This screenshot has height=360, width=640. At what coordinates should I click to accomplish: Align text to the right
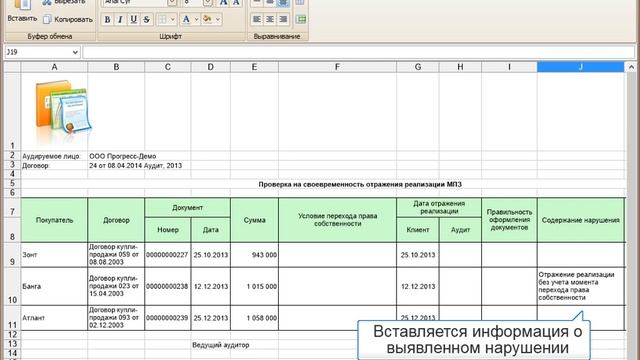[283, 19]
